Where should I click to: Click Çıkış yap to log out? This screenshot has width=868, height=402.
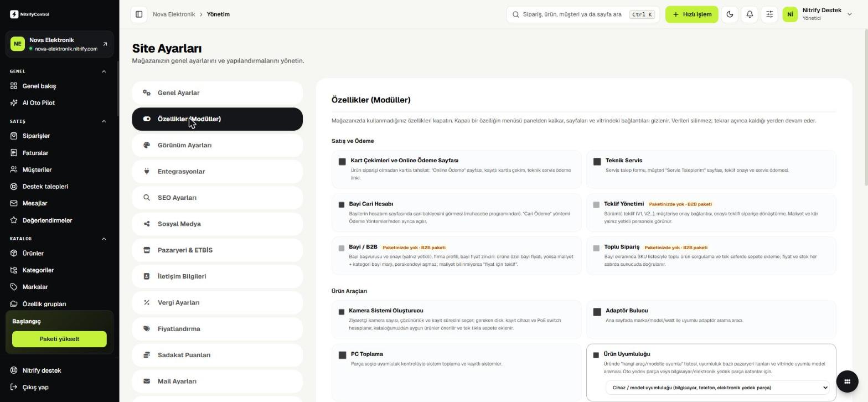point(59,387)
